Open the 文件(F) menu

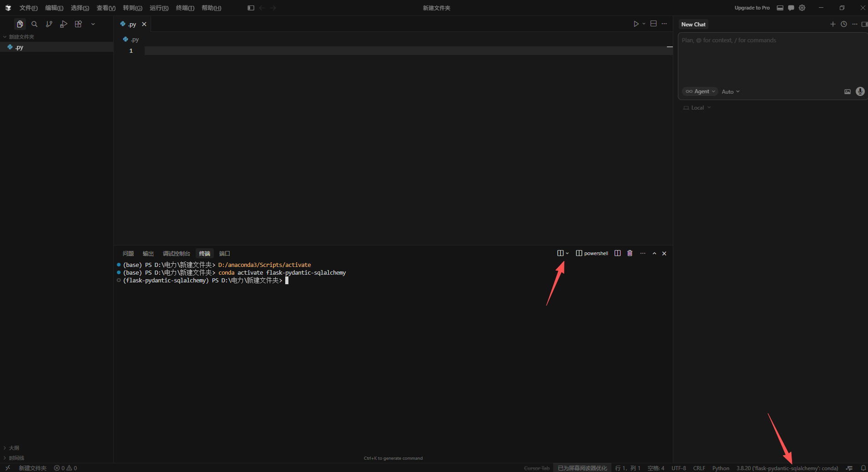pyautogui.click(x=28, y=8)
